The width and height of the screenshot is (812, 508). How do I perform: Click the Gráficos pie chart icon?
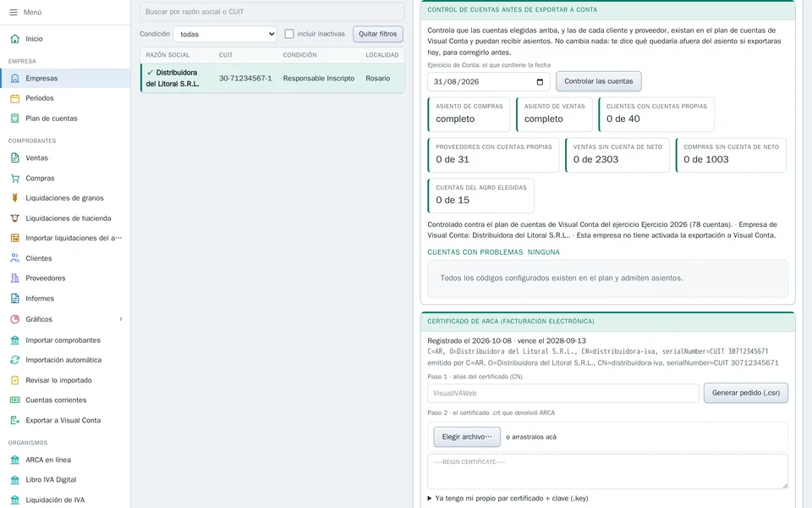point(15,319)
